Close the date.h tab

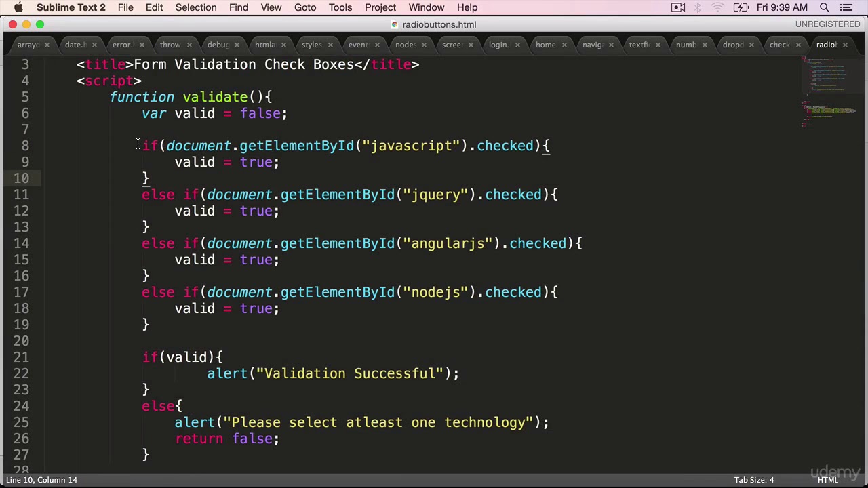coord(94,45)
